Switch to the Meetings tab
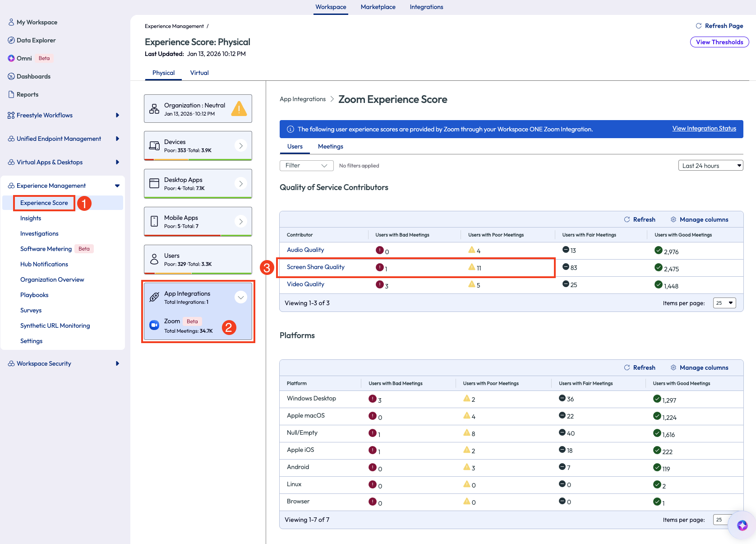 pos(330,146)
